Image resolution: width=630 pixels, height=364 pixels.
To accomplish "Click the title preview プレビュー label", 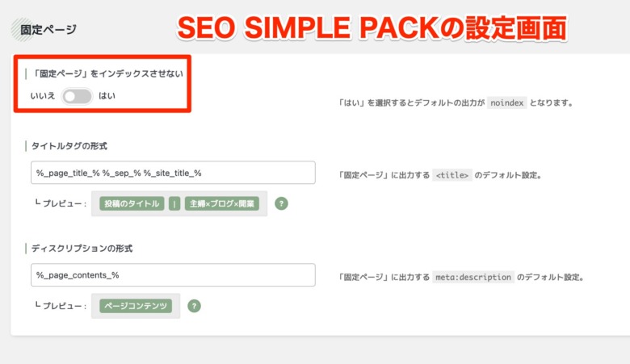I will [61, 203].
